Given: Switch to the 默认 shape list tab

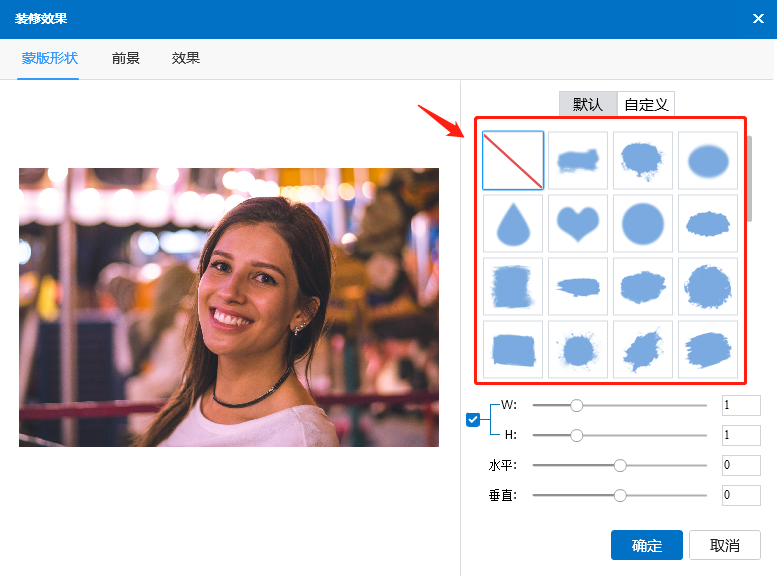Looking at the screenshot, I should 588,104.
